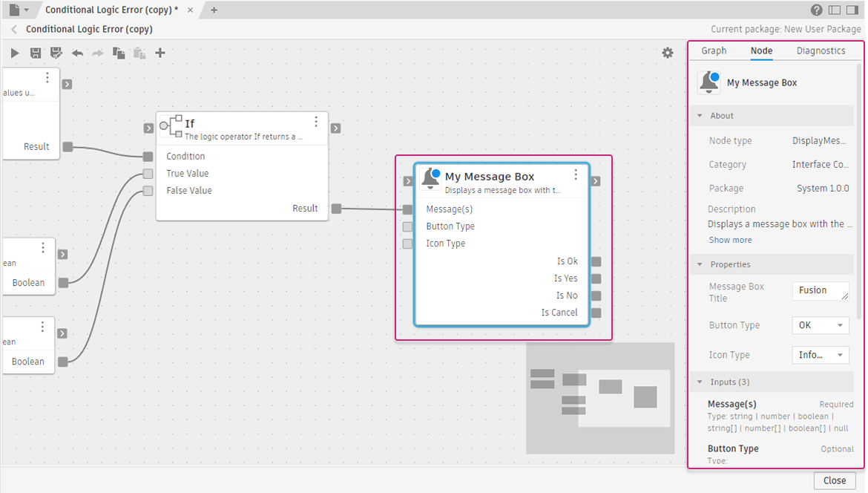Select the Conditional Logic Error (copy) document tab
The height and width of the screenshot is (493, 868).
pyautogui.click(x=112, y=10)
